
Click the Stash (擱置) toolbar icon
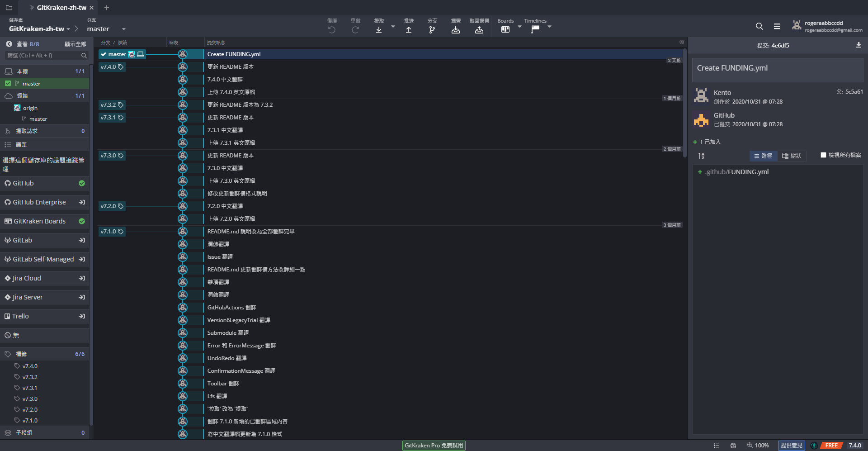[x=456, y=30]
